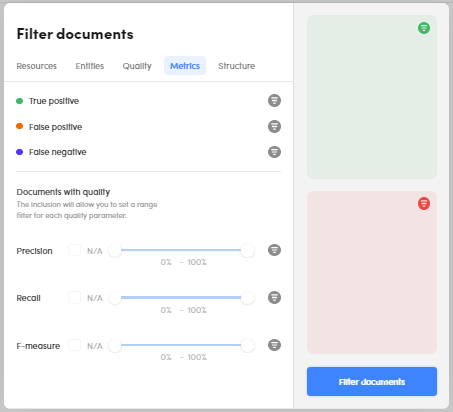This screenshot has height=412, width=453.
Task: Switch to the Resources tab
Action: (37, 66)
